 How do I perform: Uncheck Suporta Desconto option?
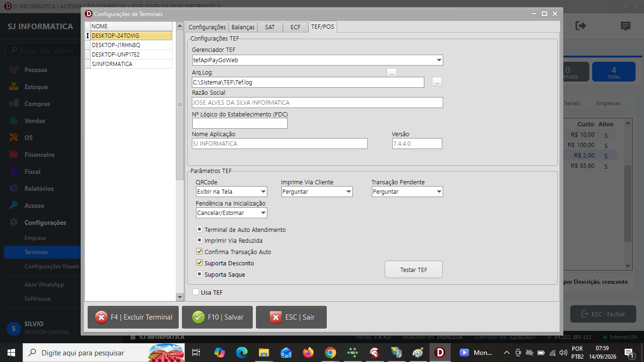tap(199, 263)
